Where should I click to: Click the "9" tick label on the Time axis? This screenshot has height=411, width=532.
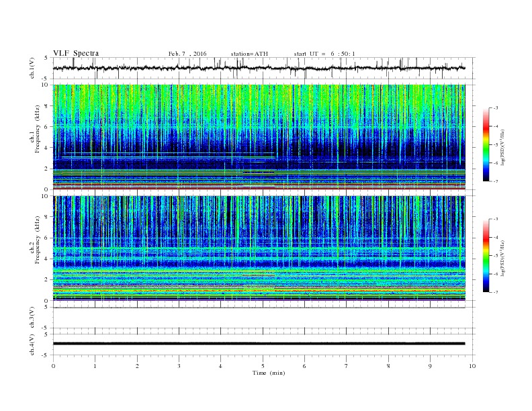tap(430, 366)
